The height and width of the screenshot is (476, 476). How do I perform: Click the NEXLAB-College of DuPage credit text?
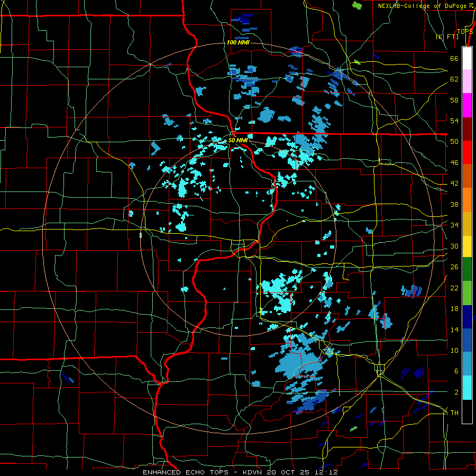pyautogui.click(x=422, y=6)
